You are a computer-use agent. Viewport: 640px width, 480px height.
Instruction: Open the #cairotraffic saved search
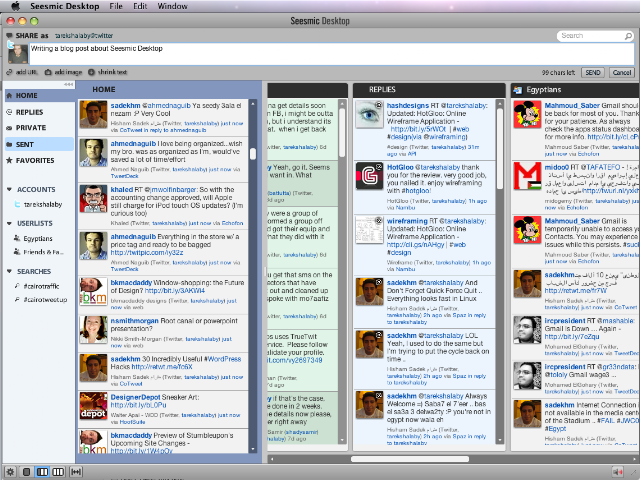point(41,286)
